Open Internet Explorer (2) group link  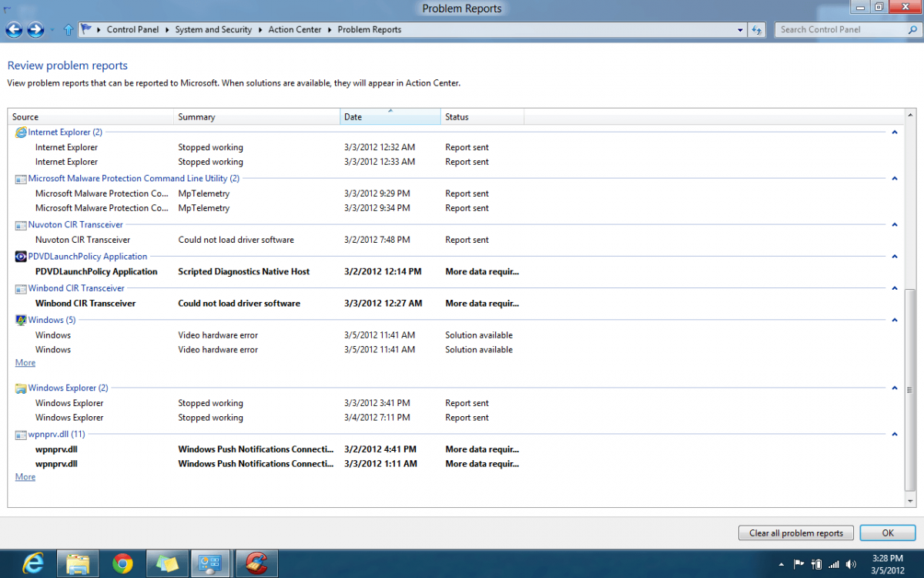(65, 133)
